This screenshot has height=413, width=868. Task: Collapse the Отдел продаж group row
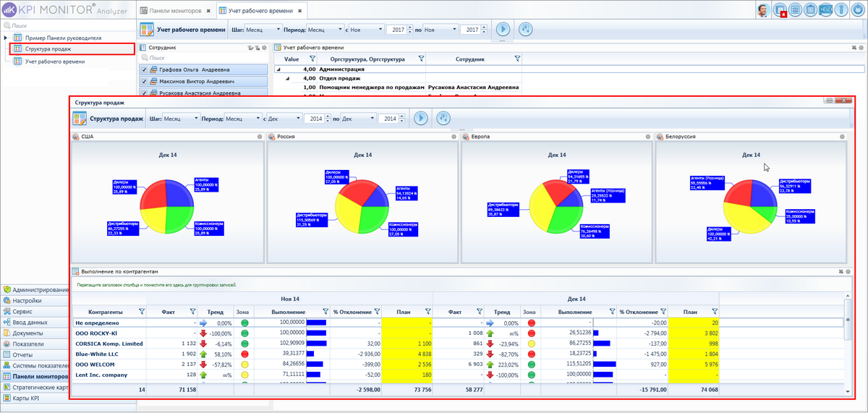pos(287,77)
